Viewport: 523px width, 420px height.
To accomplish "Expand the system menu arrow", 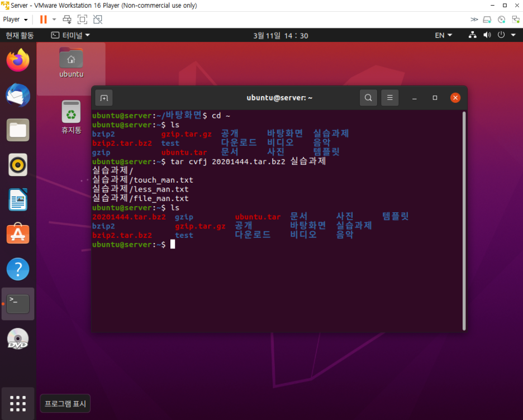I will click(x=514, y=35).
